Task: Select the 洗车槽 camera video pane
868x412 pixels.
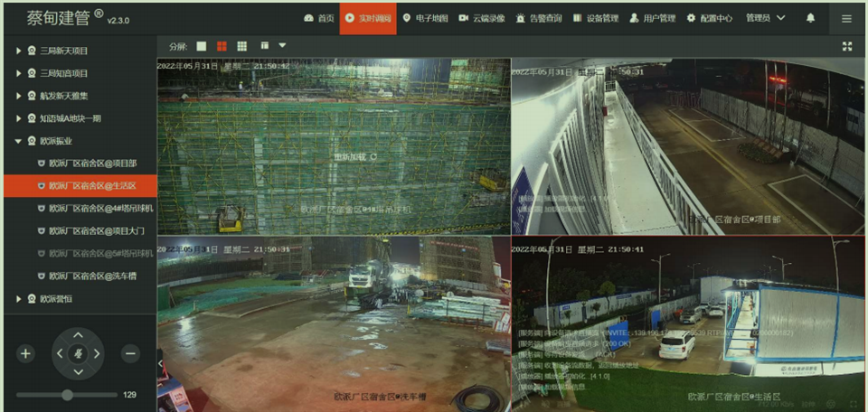Action: [334, 321]
